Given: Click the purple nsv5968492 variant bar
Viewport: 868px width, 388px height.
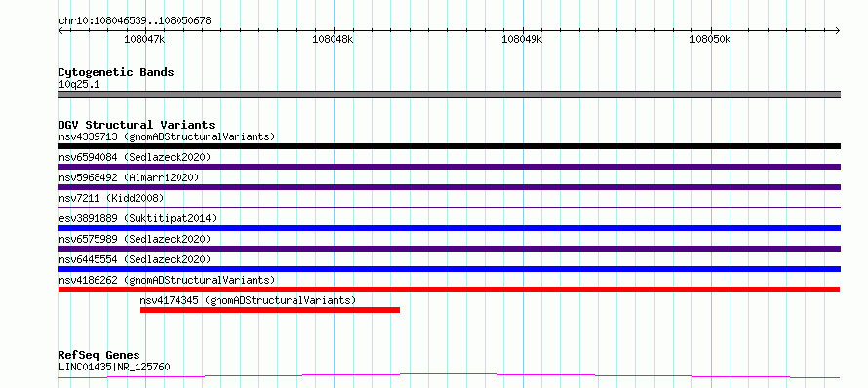Looking at the screenshot, I should (449, 187).
